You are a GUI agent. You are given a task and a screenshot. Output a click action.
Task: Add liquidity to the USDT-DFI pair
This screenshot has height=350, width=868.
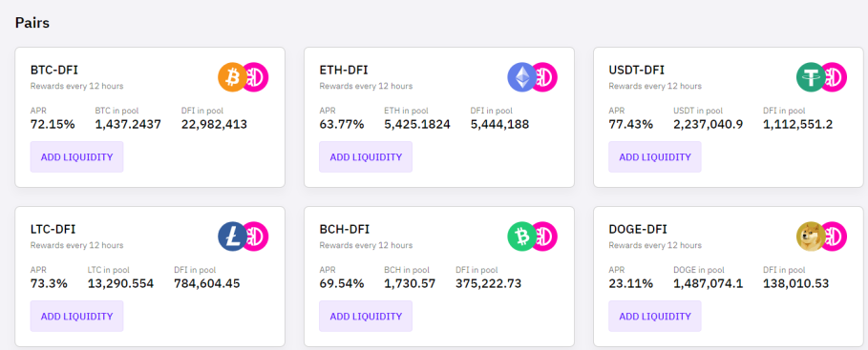(655, 157)
